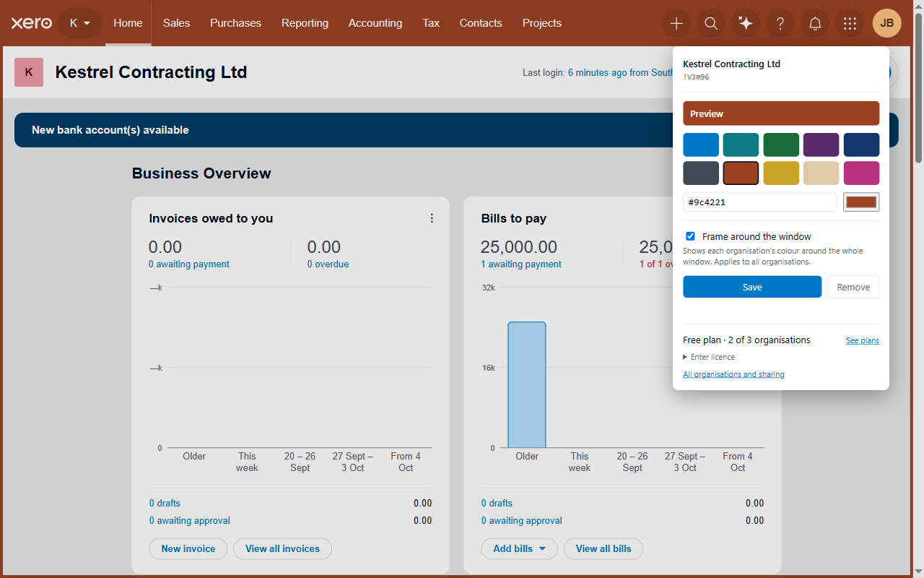The image size is (924, 578).
Task: Open the create new plus menu
Action: pyautogui.click(x=676, y=23)
